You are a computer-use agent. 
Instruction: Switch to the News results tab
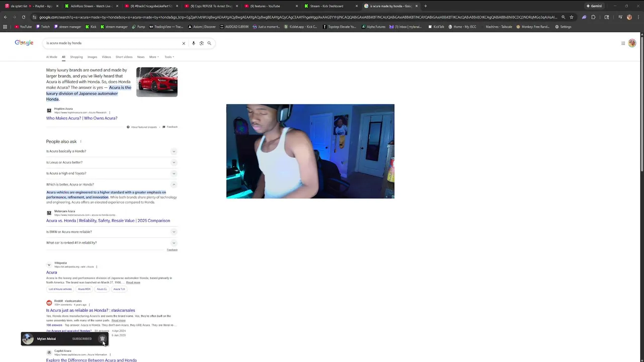141,57
